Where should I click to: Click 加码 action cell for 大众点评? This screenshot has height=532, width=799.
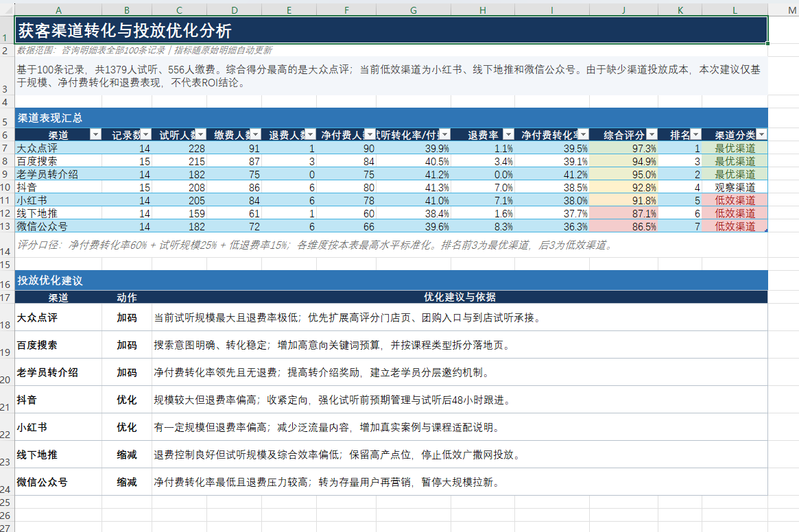point(127,318)
